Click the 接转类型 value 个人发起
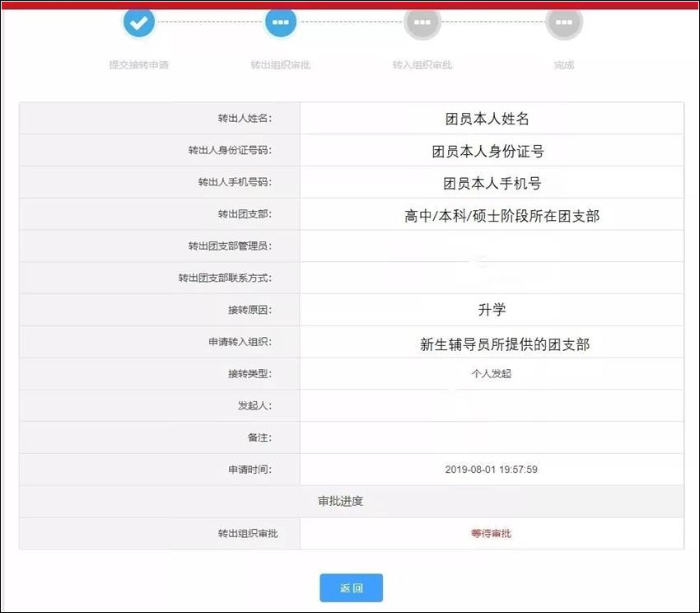 tap(491, 374)
